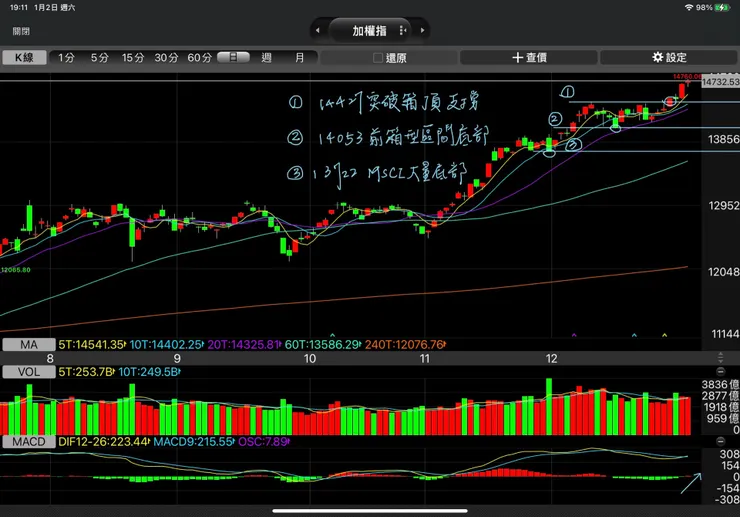The width and height of the screenshot is (740, 517).
Task: Tap the 13856 price axis label
Action: 723,139
